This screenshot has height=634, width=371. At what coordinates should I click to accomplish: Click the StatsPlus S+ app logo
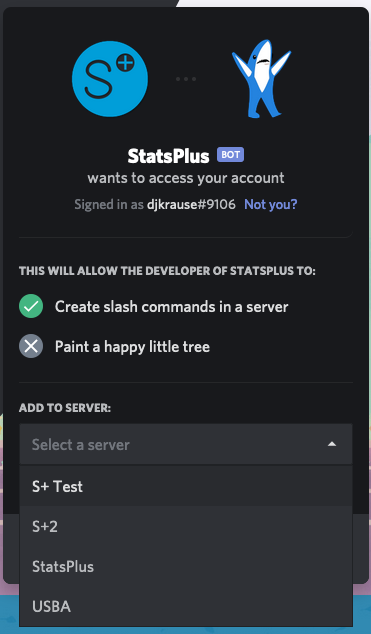click(x=110, y=79)
